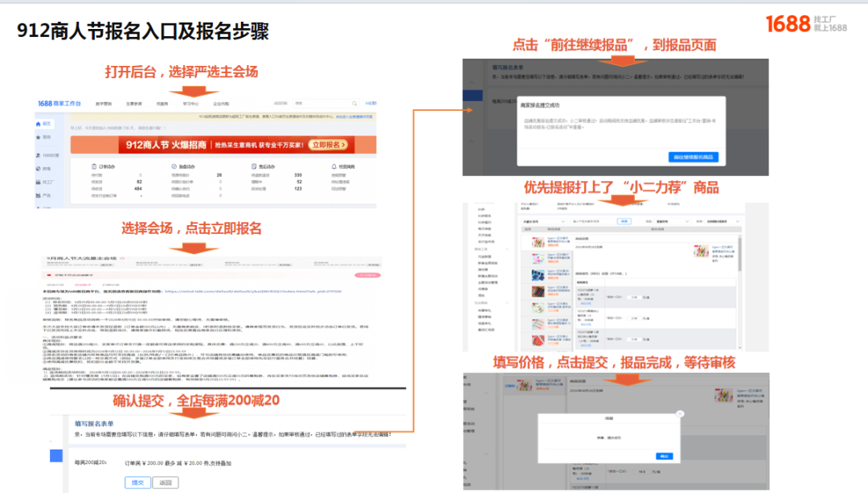Click the product panel vertical scrollbar
Image resolution: width=868 pixels, height=493 pixels.
[740, 254]
